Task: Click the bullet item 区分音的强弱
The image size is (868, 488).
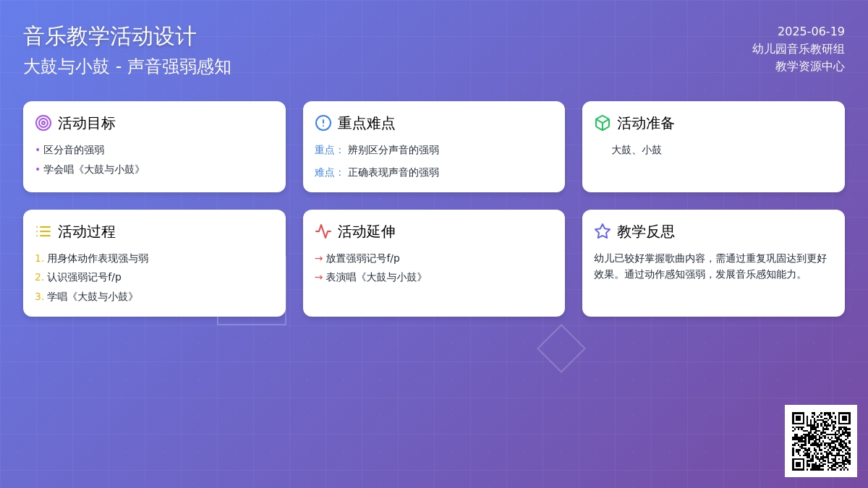Action: point(74,150)
